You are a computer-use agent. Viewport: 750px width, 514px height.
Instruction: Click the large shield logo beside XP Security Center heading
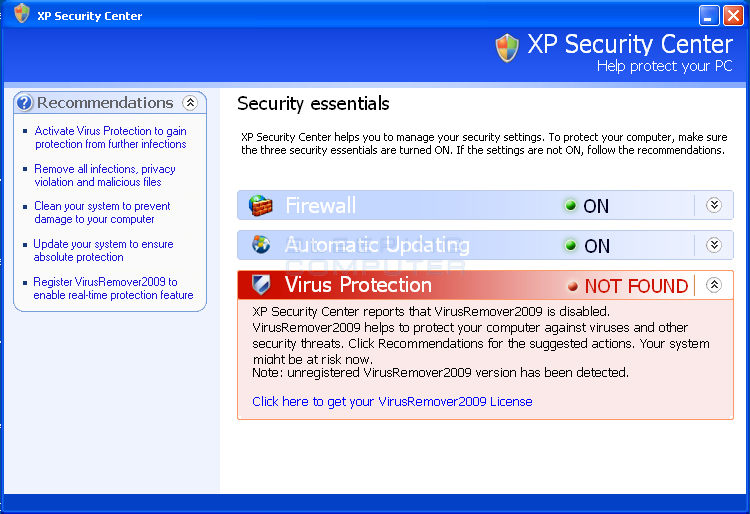(507, 48)
